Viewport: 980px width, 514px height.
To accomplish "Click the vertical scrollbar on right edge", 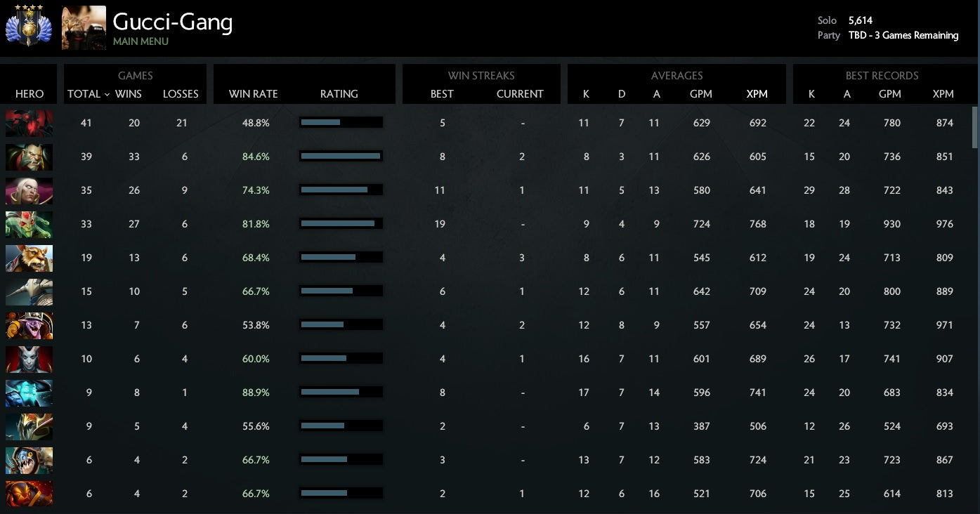I will tap(974, 127).
